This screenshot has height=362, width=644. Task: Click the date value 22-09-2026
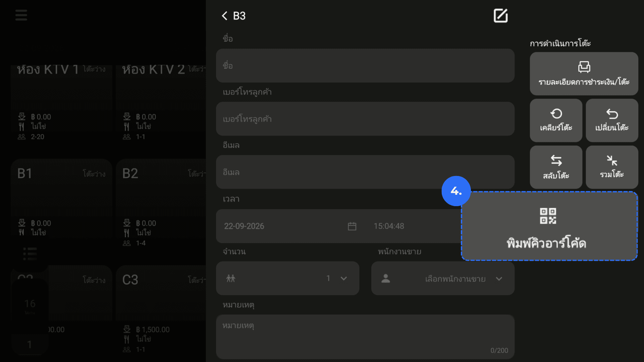244,226
